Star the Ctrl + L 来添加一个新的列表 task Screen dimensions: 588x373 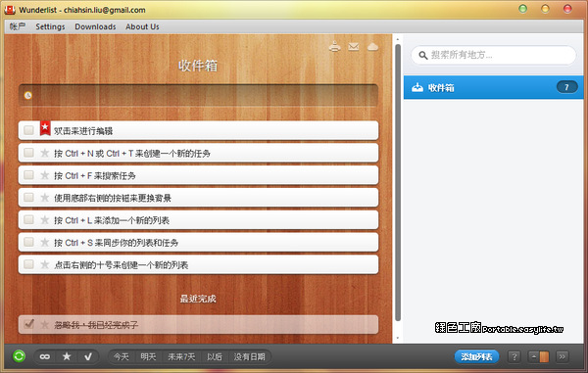pyautogui.click(x=45, y=220)
